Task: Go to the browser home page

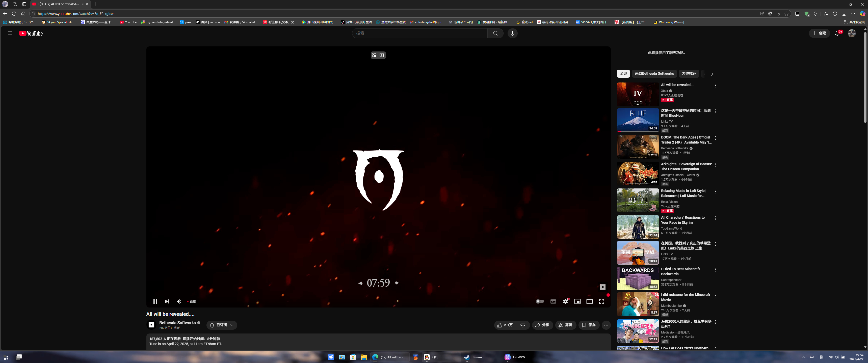Action: [23, 13]
